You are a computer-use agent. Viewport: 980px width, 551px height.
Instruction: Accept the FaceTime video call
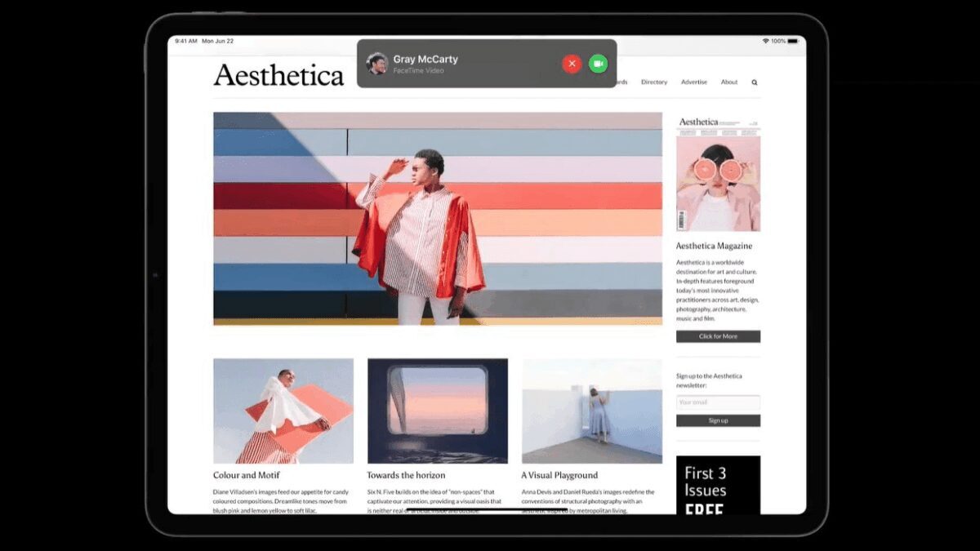point(598,63)
